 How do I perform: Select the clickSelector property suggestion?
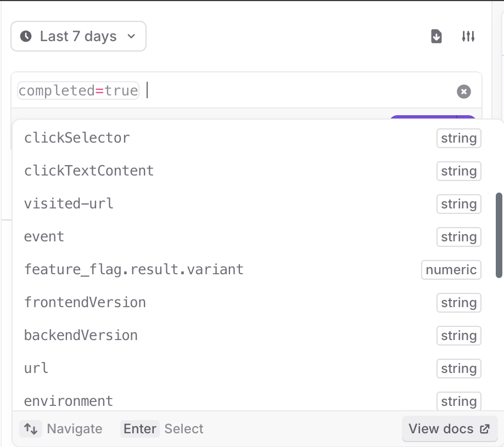(x=77, y=138)
